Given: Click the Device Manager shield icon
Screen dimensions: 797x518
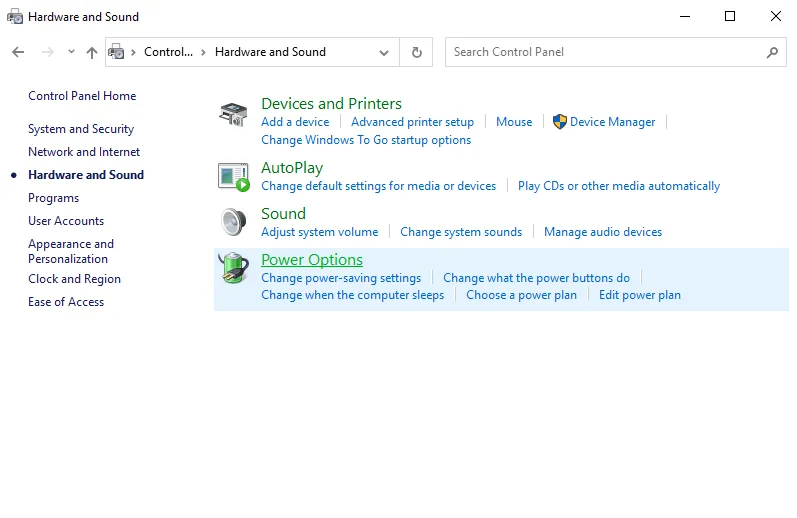Looking at the screenshot, I should point(560,122).
